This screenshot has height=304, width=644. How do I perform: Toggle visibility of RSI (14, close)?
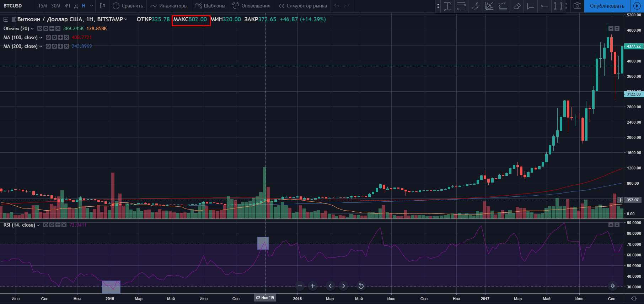coord(46,225)
